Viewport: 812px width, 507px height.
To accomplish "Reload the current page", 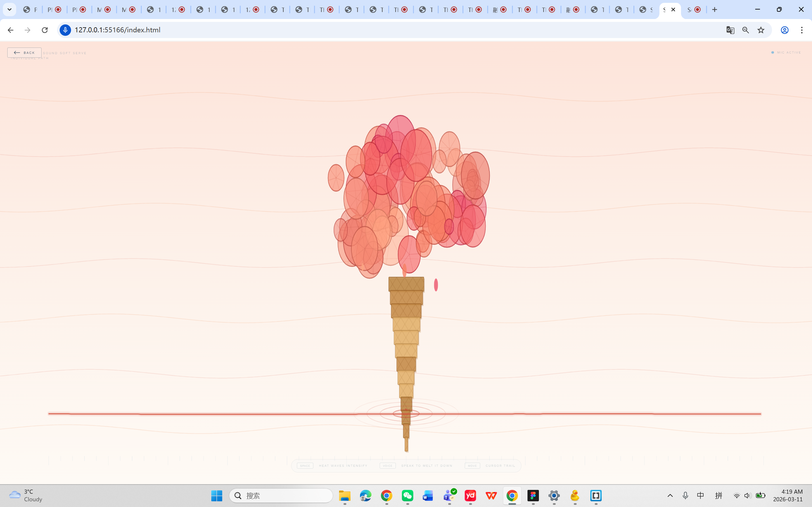I will click(44, 30).
